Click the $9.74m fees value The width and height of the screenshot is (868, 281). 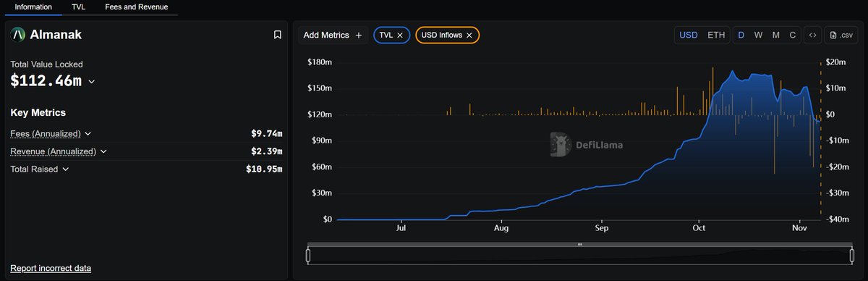pyautogui.click(x=266, y=134)
